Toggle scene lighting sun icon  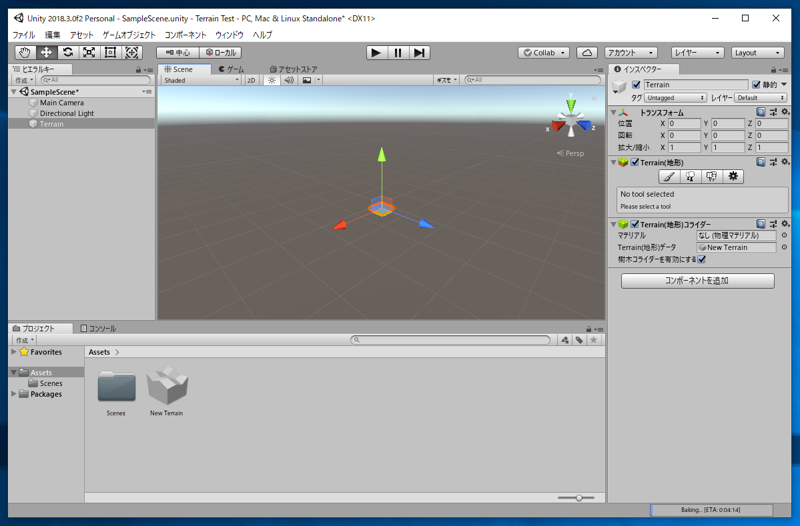click(x=271, y=80)
